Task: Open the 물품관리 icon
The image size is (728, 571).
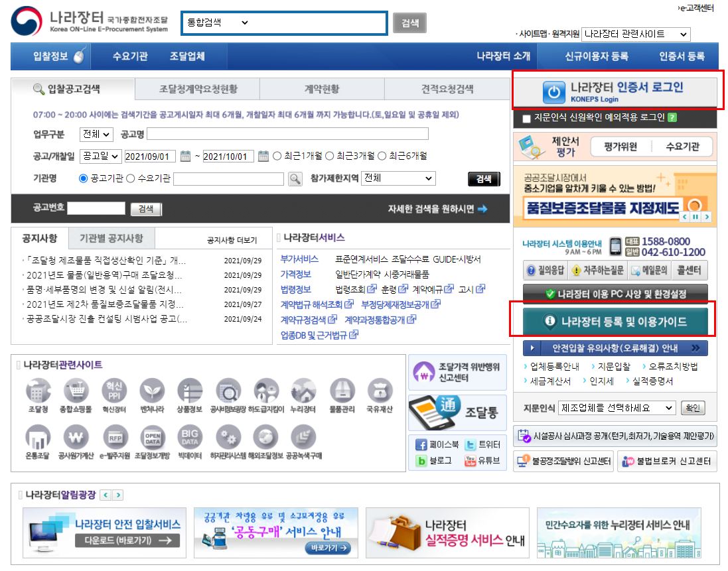Action: (x=342, y=391)
